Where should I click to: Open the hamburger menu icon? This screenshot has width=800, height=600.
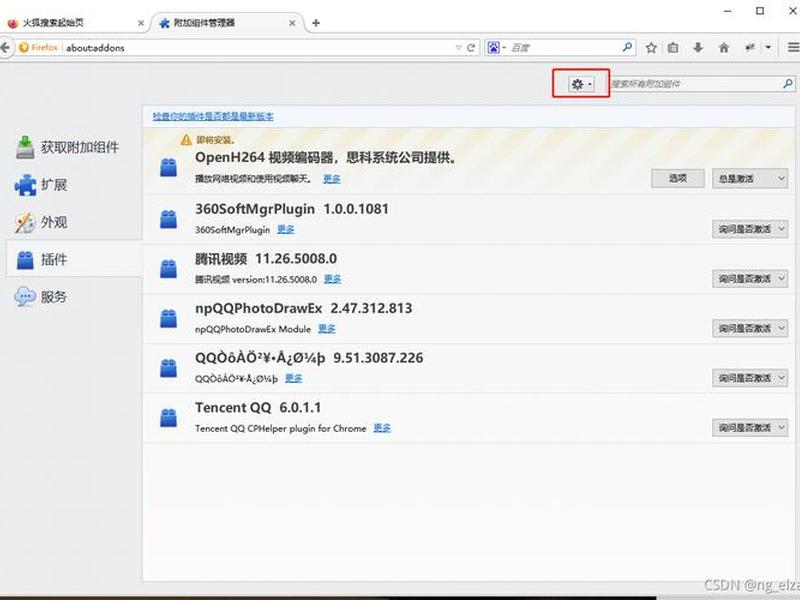[793, 47]
